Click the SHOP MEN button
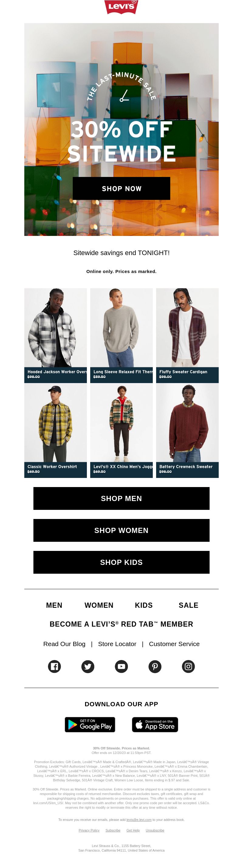 [x=122, y=498]
